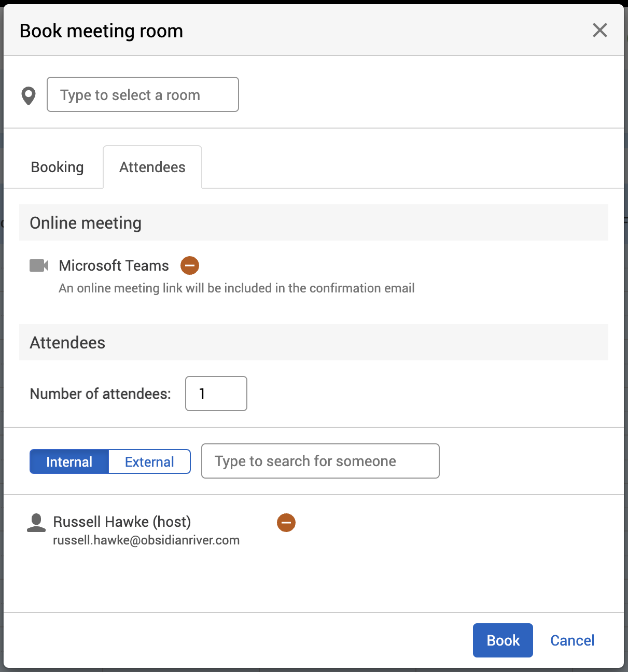This screenshot has height=672, width=628.
Task: Remove Russell Hawke from attendees
Action: coord(286,523)
